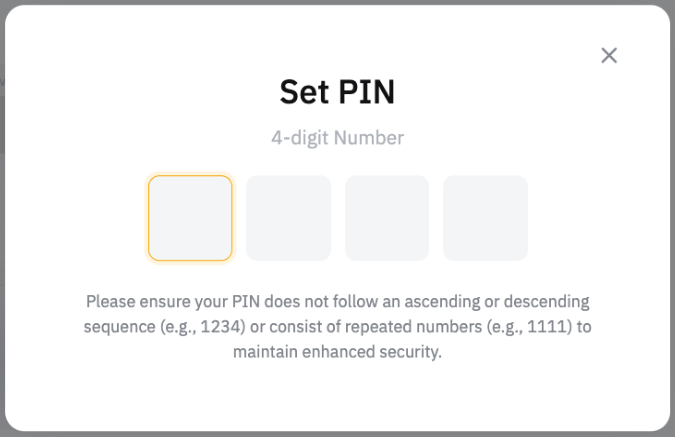Click the empty dialog area below the instructions
This screenshot has height=437, width=675.
tap(337, 400)
